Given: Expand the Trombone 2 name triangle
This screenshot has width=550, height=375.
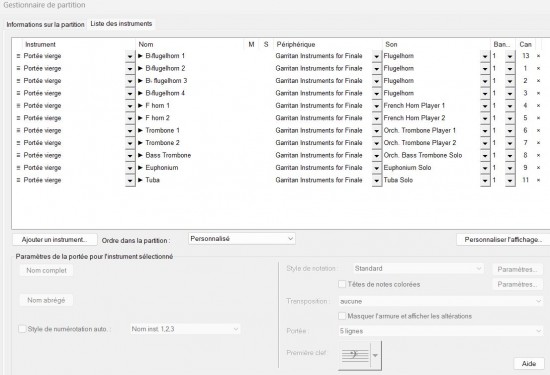Looking at the screenshot, I should (x=140, y=143).
